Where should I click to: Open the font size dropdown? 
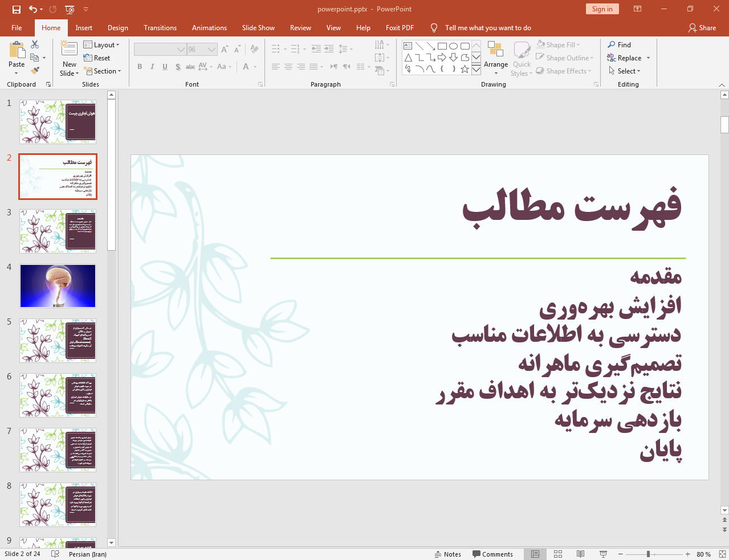(x=211, y=50)
